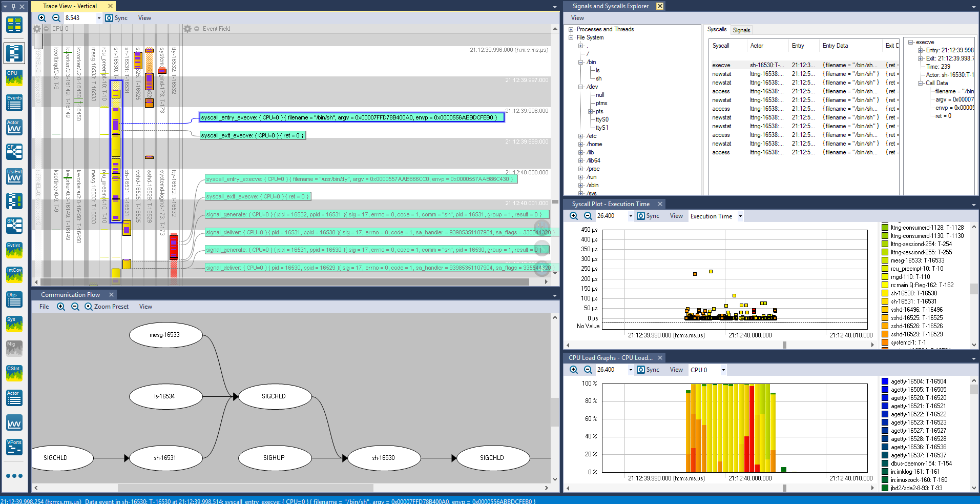Select the Actor waveform icon in sidebar
This screenshot has width=980, height=504.
coord(14,127)
